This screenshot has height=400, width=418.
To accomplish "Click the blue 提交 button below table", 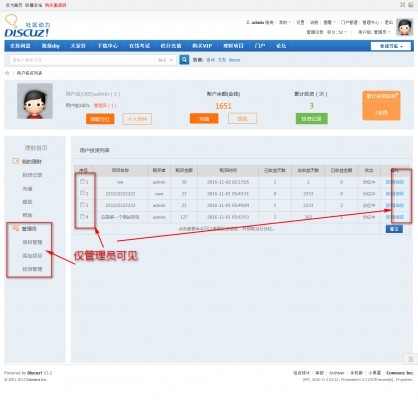I will pos(394,229).
